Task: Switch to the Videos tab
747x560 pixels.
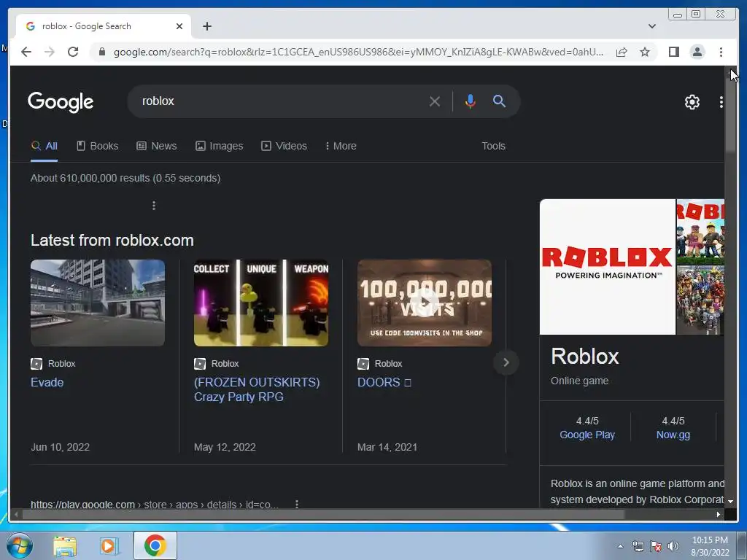Action: click(284, 146)
